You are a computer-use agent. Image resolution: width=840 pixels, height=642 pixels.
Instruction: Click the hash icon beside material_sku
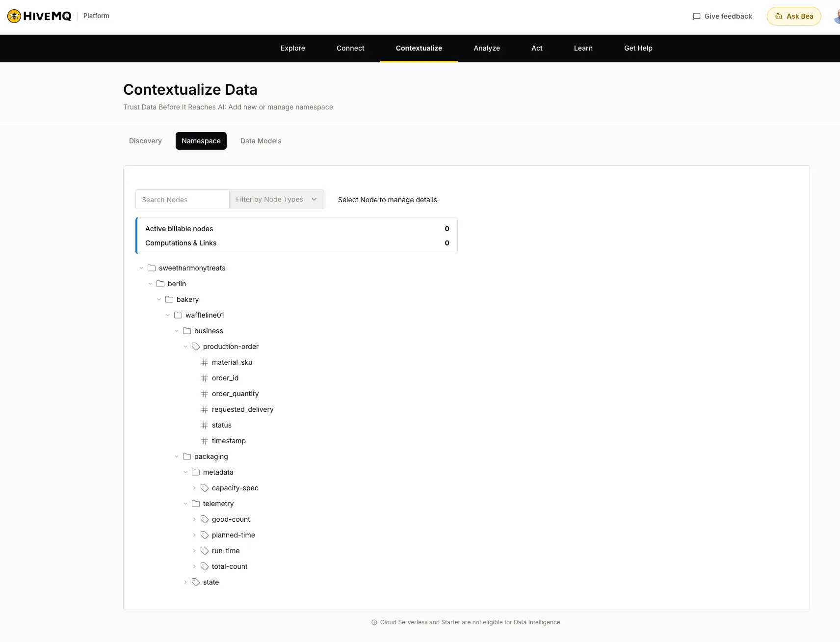click(205, 362)
